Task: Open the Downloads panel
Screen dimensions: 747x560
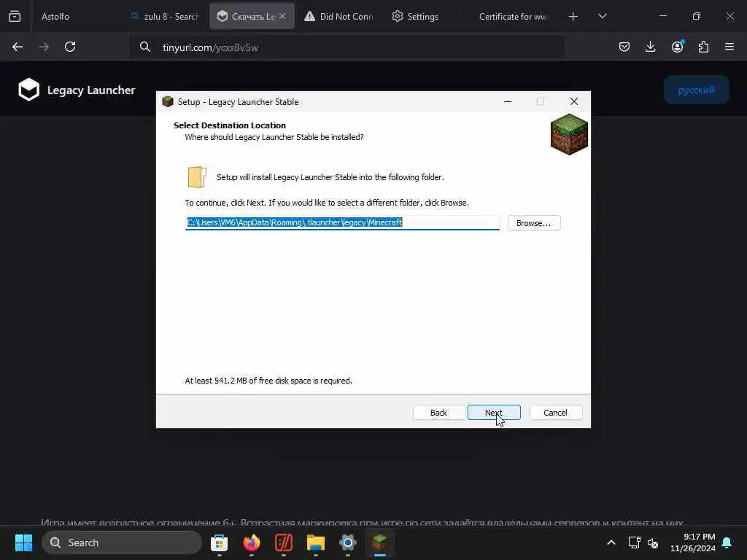Action: tap(650, 47)
